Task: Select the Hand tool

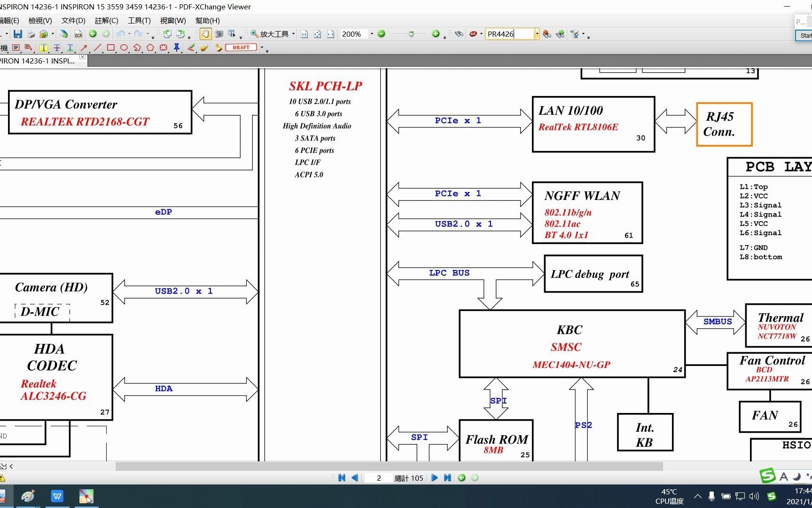Action: (205, 34)
